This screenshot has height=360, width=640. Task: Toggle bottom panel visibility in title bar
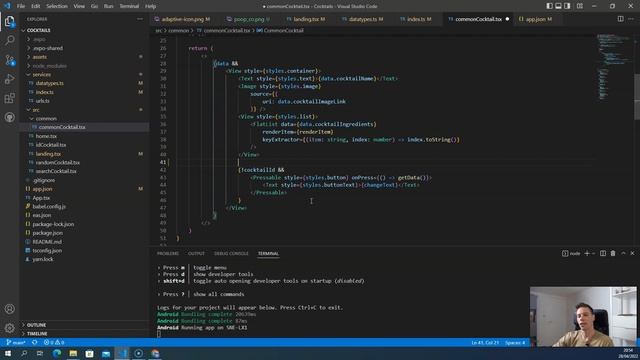coord(558,6)
